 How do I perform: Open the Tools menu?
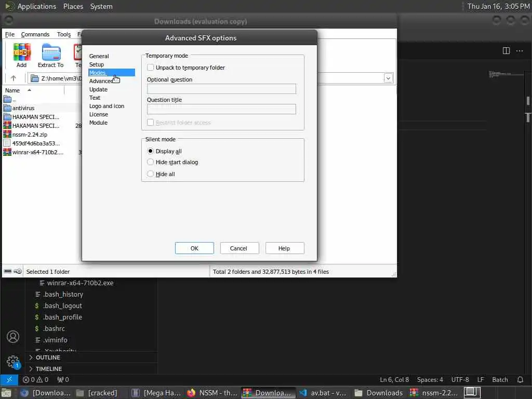(x=64, y=34)
